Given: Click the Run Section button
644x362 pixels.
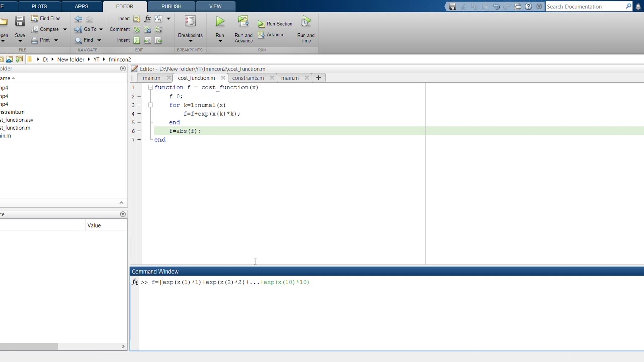Looking at the screenshot, I should [275, 24].
